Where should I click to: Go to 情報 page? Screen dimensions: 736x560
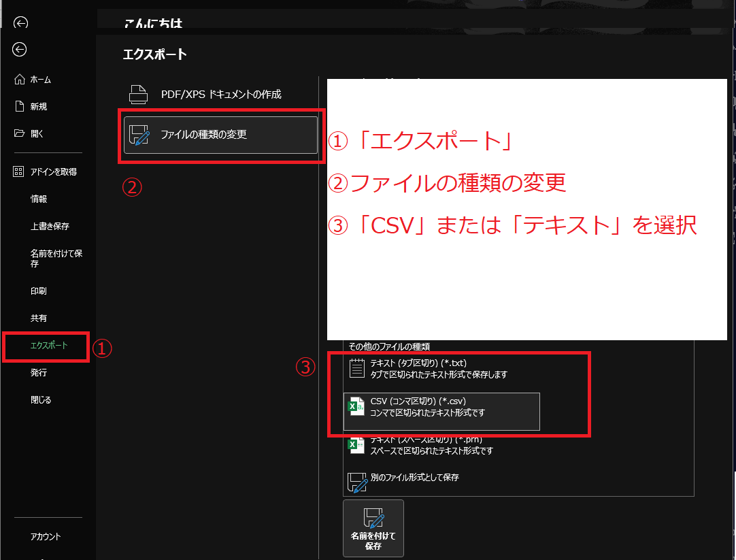click(39, 199)
